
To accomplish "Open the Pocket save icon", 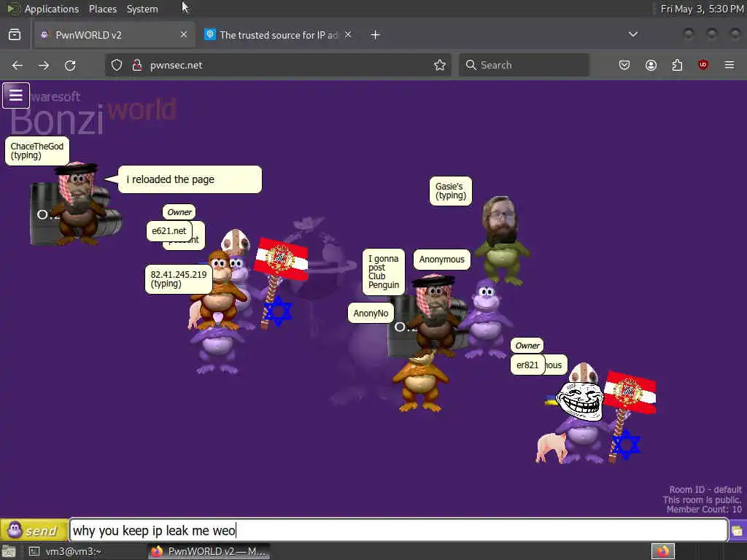I will (x=624, y=65).
